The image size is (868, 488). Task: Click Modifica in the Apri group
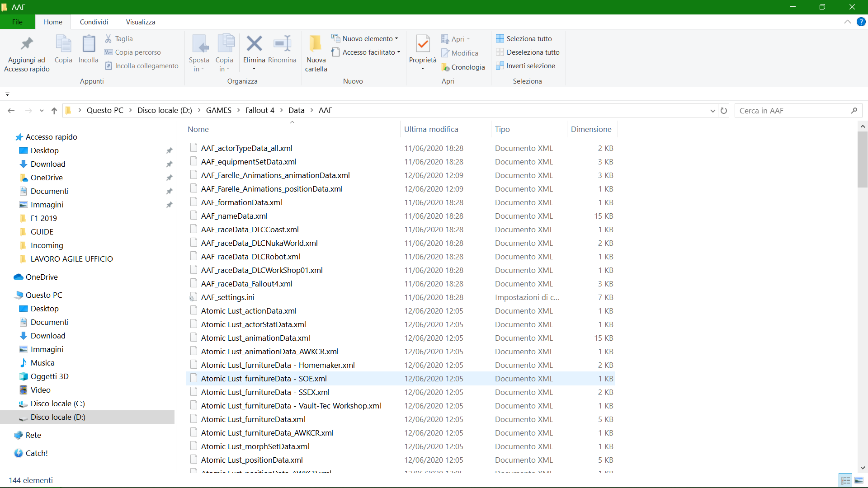[x=459, y=53]
